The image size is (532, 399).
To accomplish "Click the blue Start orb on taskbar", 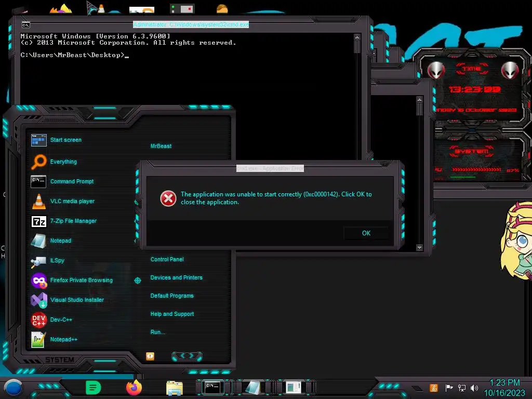I will click(x=13, y=389).
